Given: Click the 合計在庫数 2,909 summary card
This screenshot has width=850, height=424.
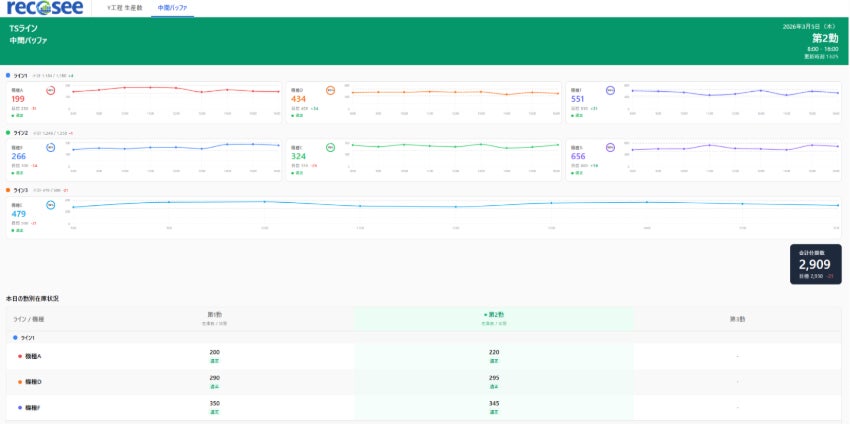Looking at the screenshot, I should point(815,264).
